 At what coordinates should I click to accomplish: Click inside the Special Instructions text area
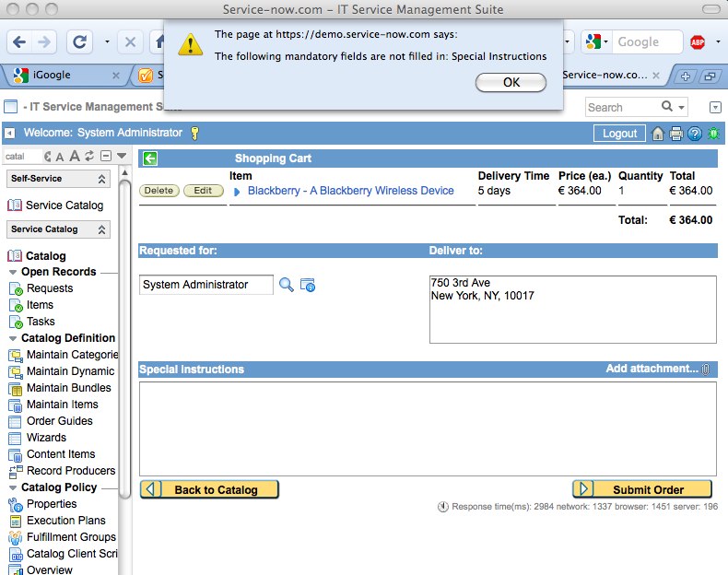428,428
